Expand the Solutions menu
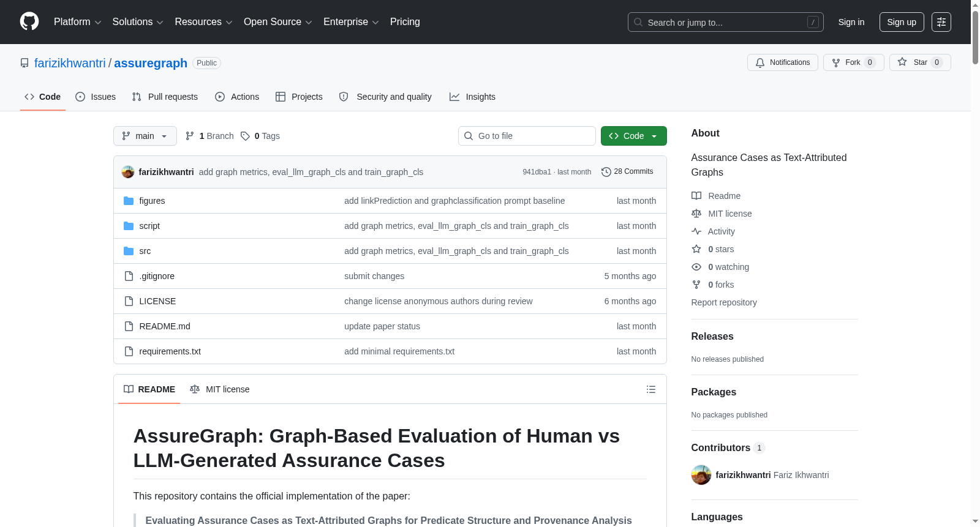980x527 pixels. (x=138, y=22)
